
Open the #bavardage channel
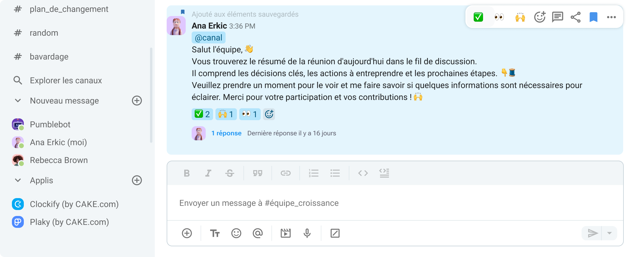coord(49,57)
